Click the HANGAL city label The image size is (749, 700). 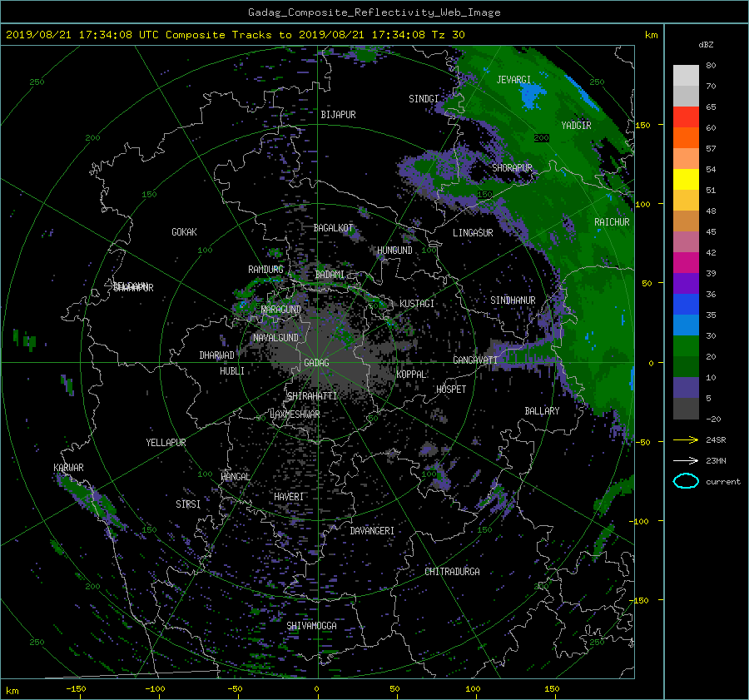tap(235, 477)
